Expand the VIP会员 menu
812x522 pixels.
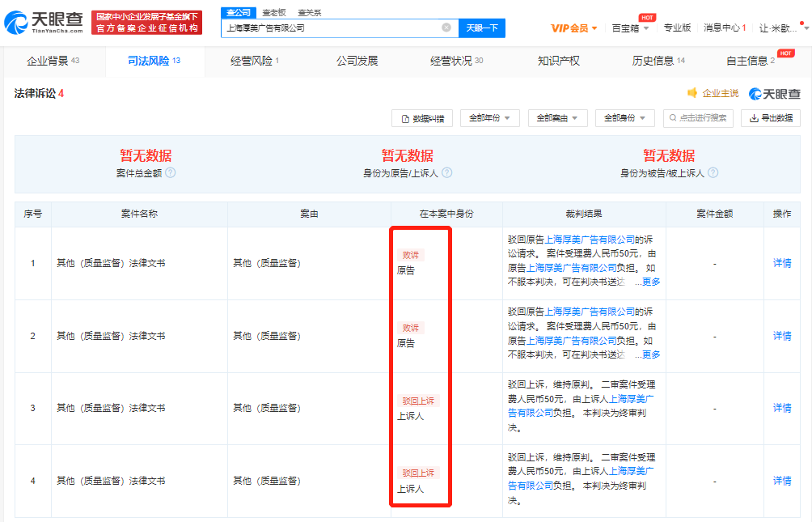pos(573,28)
